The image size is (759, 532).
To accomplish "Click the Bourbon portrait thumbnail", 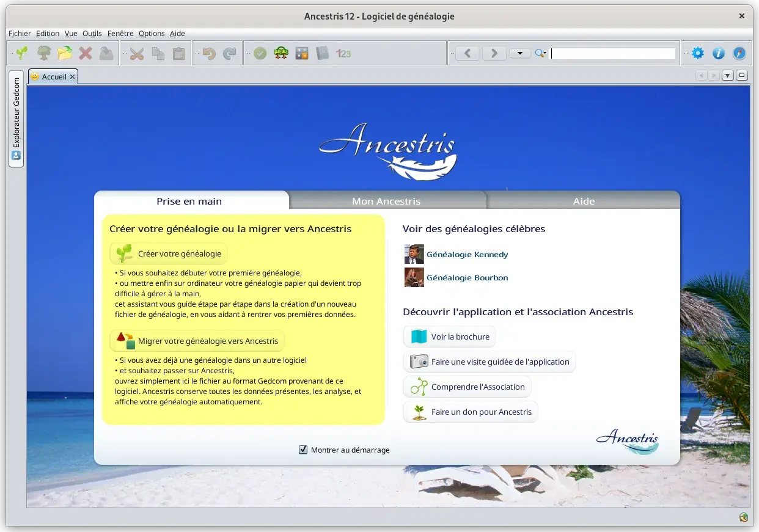I will point(414,277).
